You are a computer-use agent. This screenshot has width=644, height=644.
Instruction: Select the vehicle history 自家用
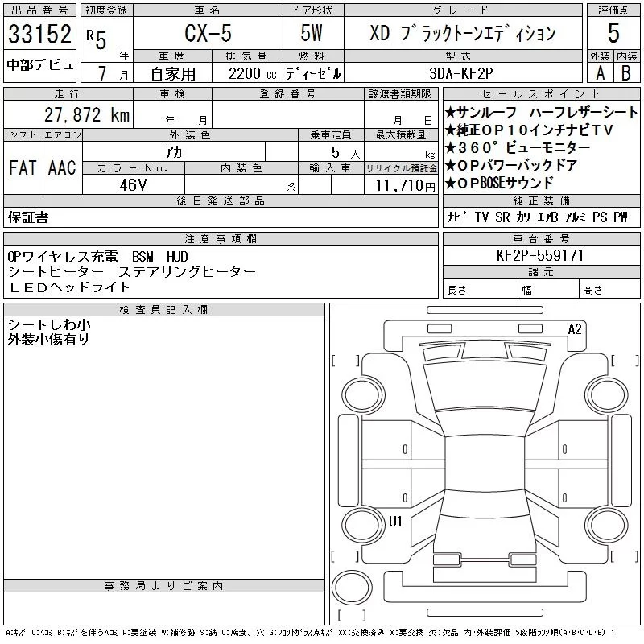pyautogui.click(x=173, y=74)
